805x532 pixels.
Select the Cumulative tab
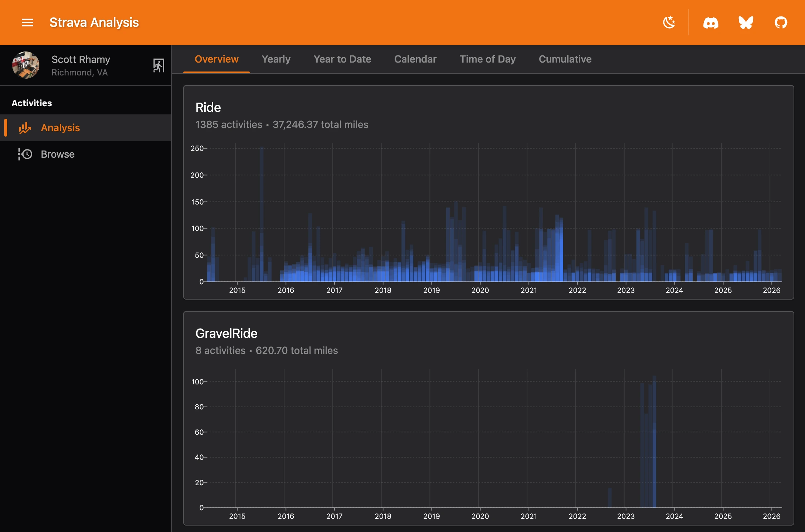coord(565,59)
